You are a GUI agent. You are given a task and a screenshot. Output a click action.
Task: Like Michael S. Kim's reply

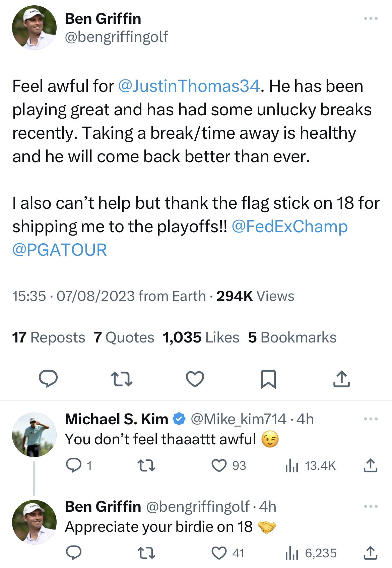[x=219, y=466]
